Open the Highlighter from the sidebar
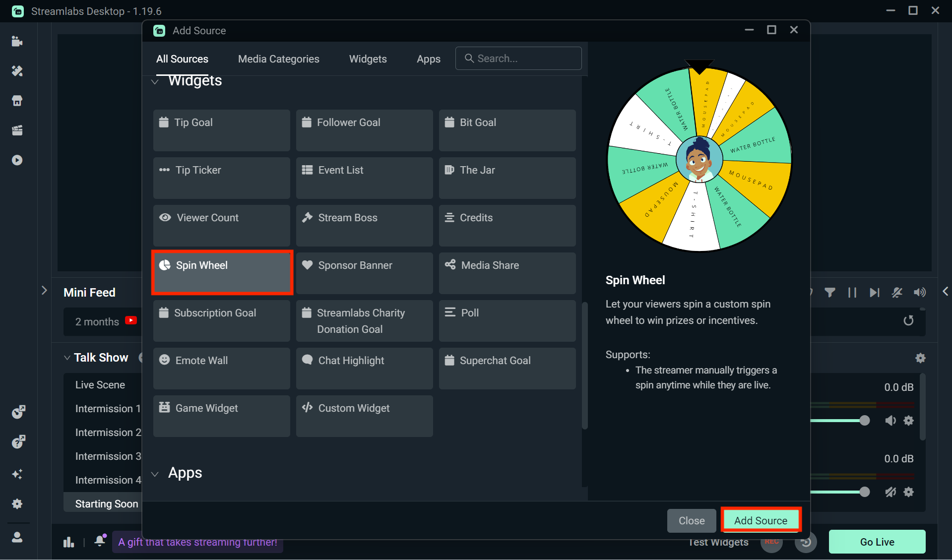Viewport: 952px width, 560px height. pyautogui.click(x=17, y=130)
